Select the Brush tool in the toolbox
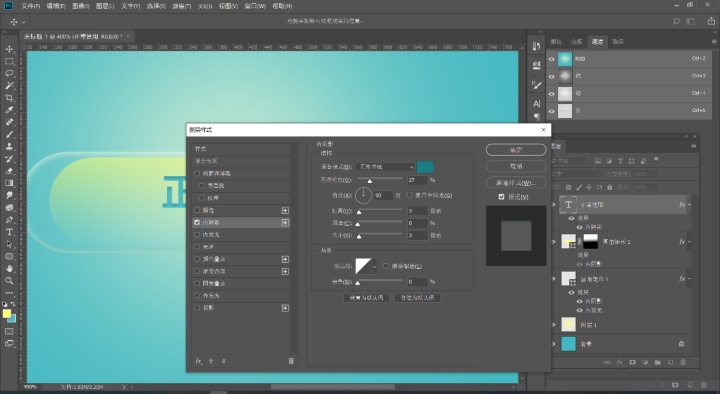Screen dimensions: 720x394 tap(9, 135)
